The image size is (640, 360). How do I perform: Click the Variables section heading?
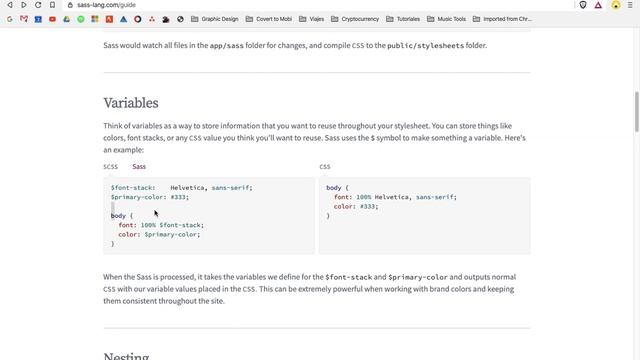pyautogui.click(x=131, y=103)
